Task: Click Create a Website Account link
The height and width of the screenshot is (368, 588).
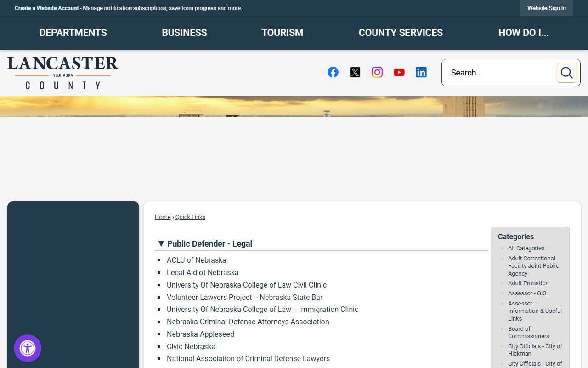Action: pos(47,8)
